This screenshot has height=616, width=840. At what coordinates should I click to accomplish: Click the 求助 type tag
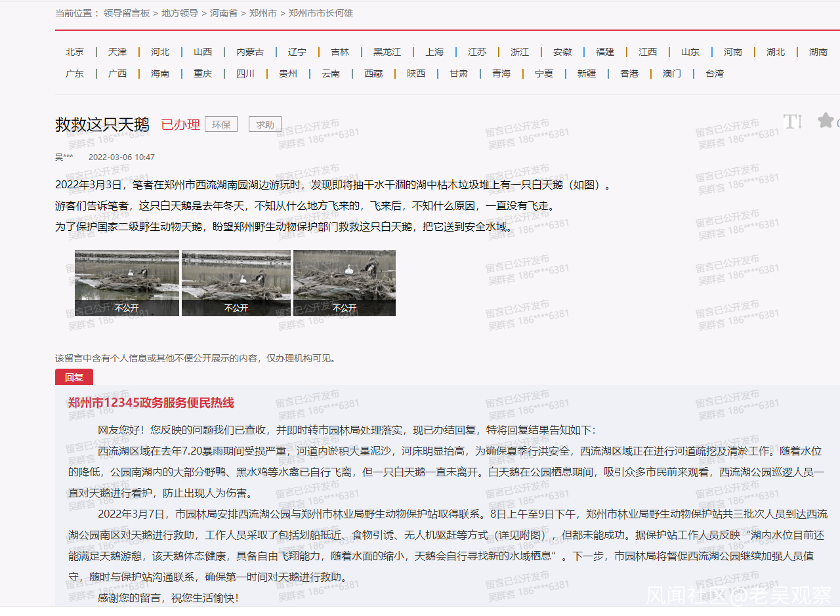pyautogui.click(x=265, y=124)
